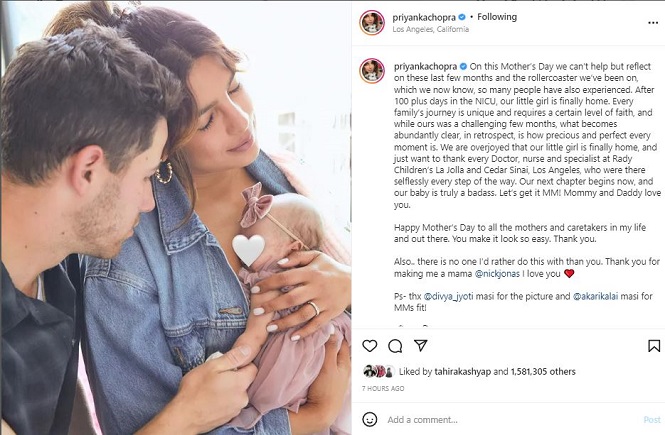
Task: Open the three-dot more options menu
Action: click(653, 23)
